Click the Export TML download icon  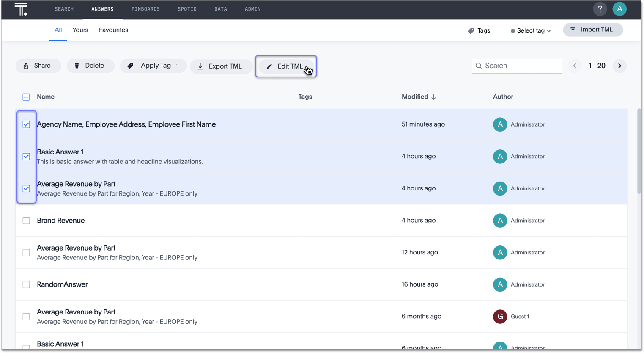pyautogui.click(x=200, y=66)
